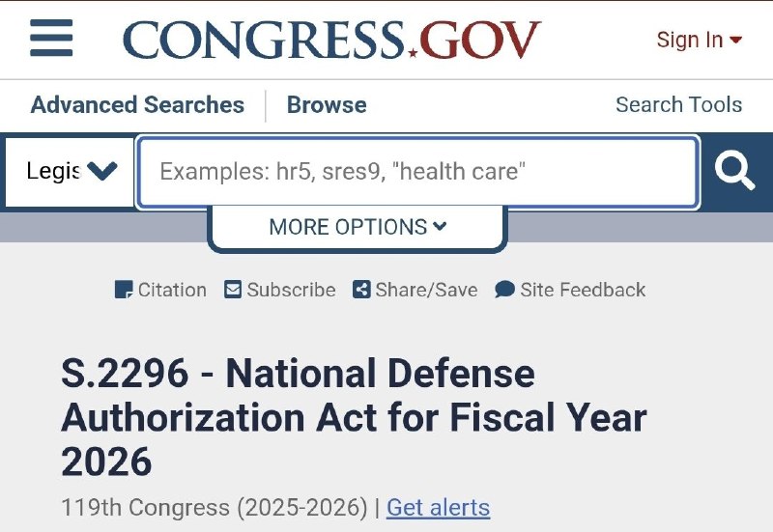Click the magnifying glass search button
This screenshot has height=532, width=773.
(x=734, y=172)
